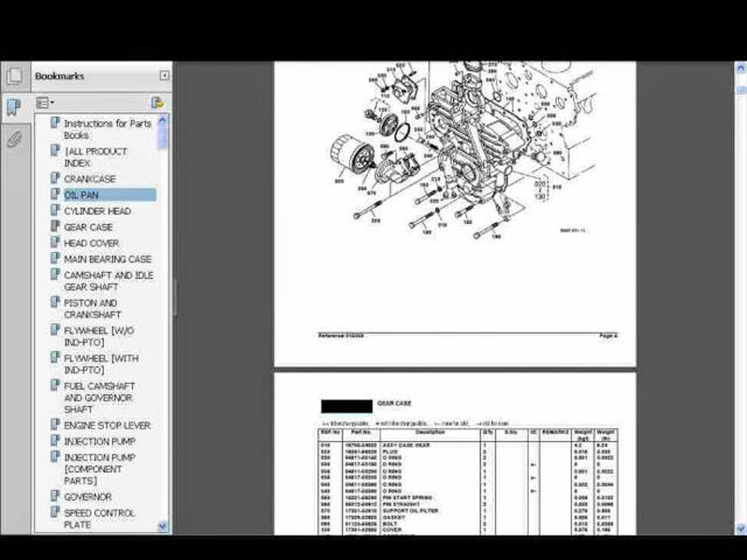Viewport: 747px width, 560px height.
Task: Open the MAIN BEARING CASE bookmark
Action: 107,259
